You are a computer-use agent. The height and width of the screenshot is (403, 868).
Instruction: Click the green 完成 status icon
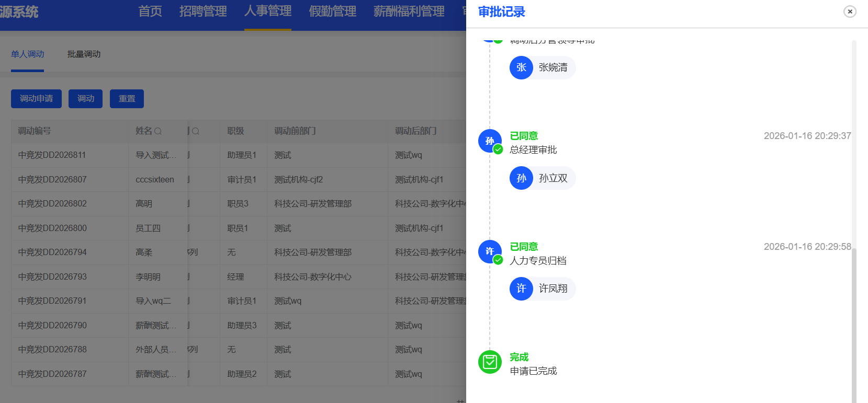click(490, 362)
